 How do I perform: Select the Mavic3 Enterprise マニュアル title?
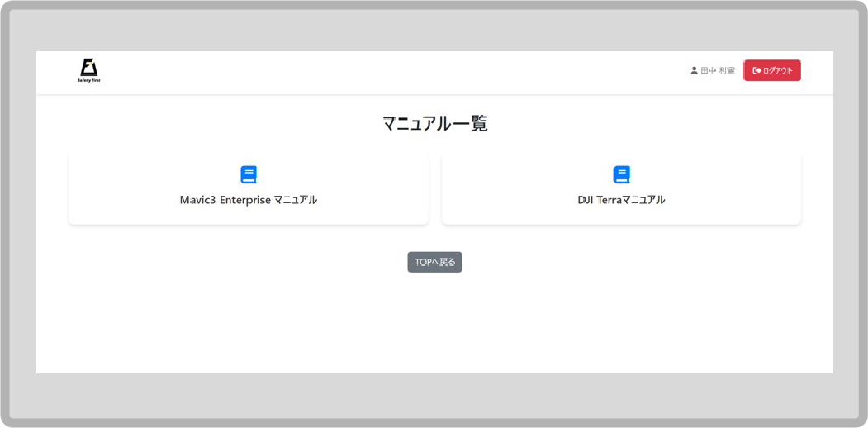coord(249,200)
